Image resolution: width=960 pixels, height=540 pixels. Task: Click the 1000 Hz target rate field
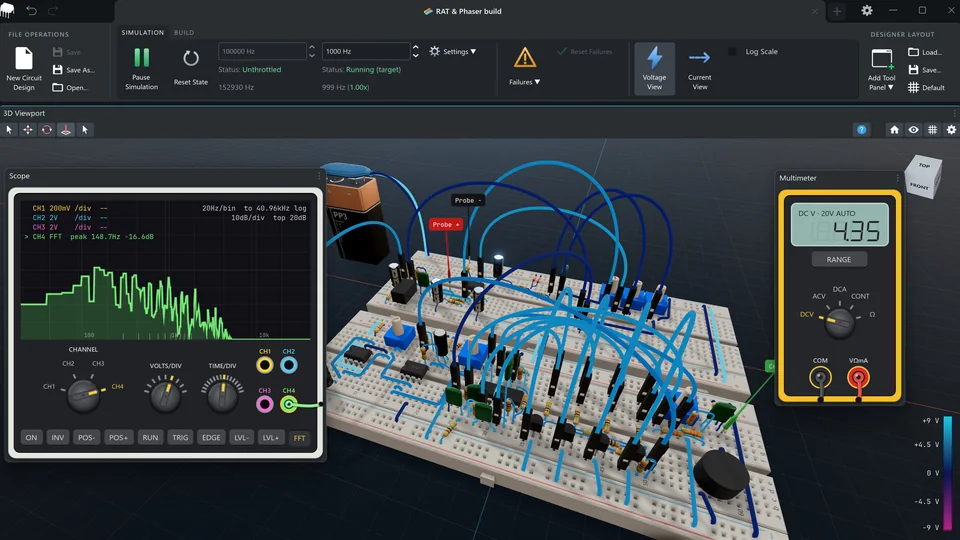coord(366,51)
